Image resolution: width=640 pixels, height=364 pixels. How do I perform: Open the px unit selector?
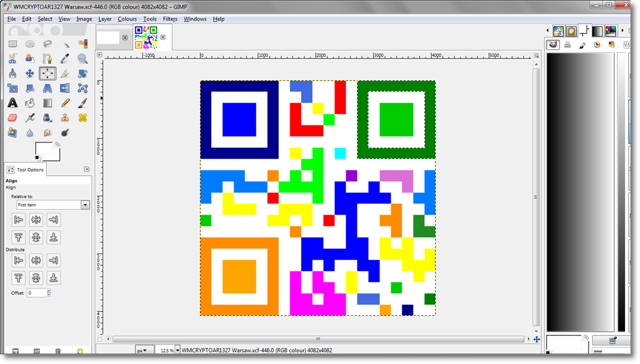[145, 350]
